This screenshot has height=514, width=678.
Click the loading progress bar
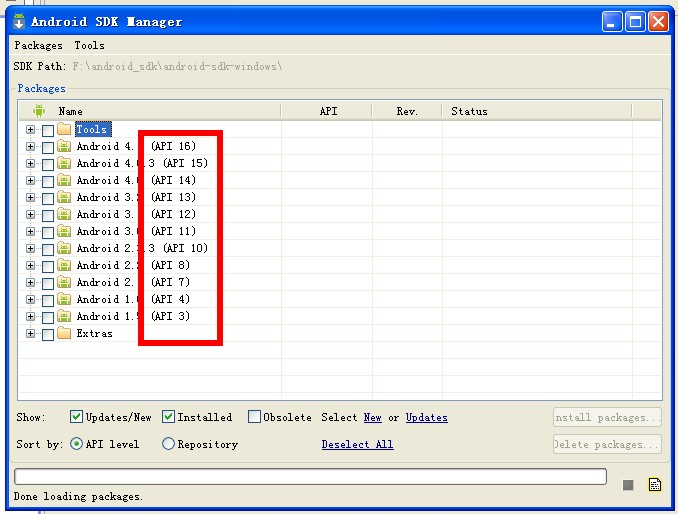(x=310, y=476)
